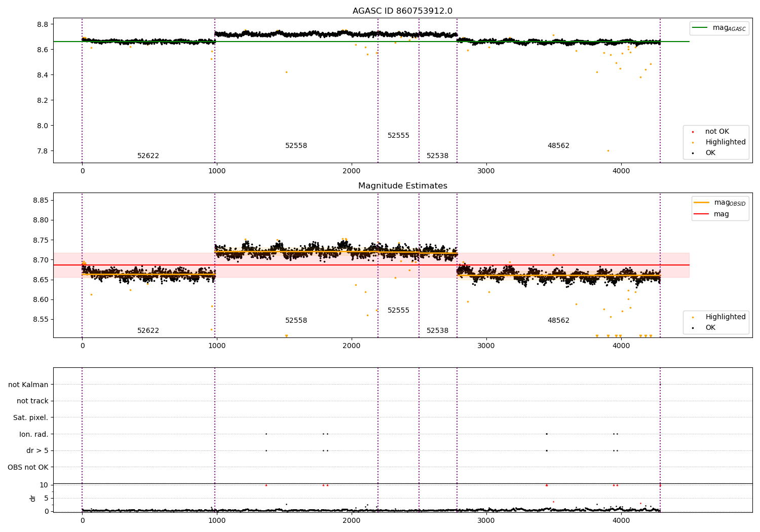Screen dimensions: 760x532
Task: Click the 7.8 y-tick of the top plot
Action: 43,151
